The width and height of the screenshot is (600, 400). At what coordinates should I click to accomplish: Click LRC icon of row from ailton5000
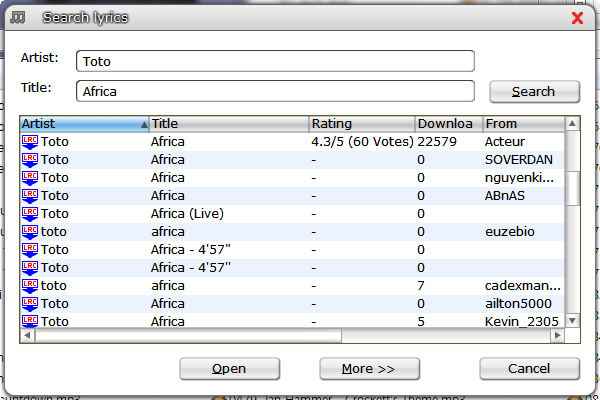click(30, 304)
